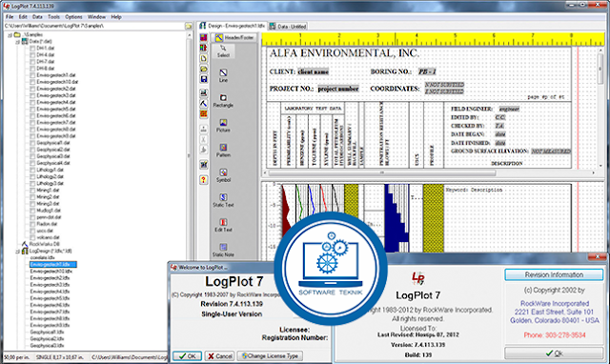
Task: Click the samples folder path field
Action: (93, 26)
